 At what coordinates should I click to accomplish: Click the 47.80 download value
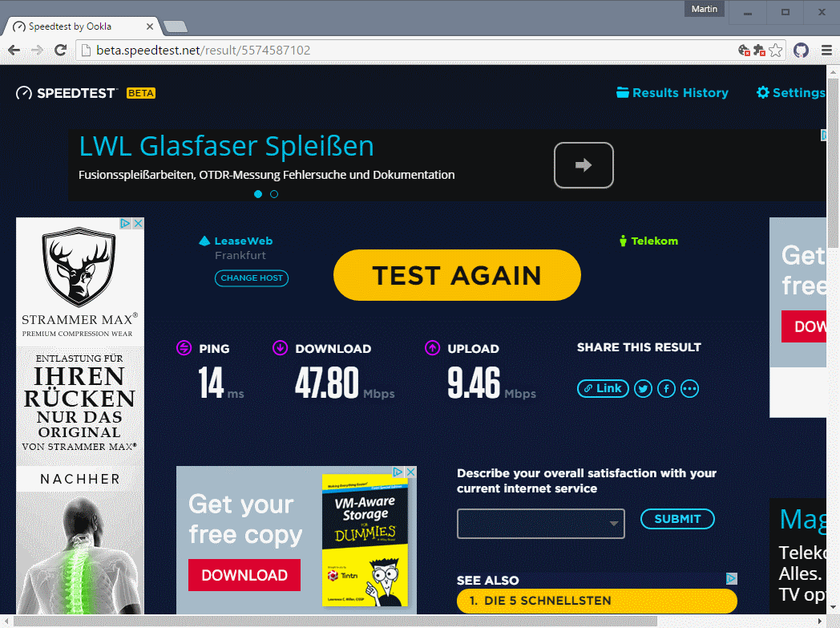327,383
